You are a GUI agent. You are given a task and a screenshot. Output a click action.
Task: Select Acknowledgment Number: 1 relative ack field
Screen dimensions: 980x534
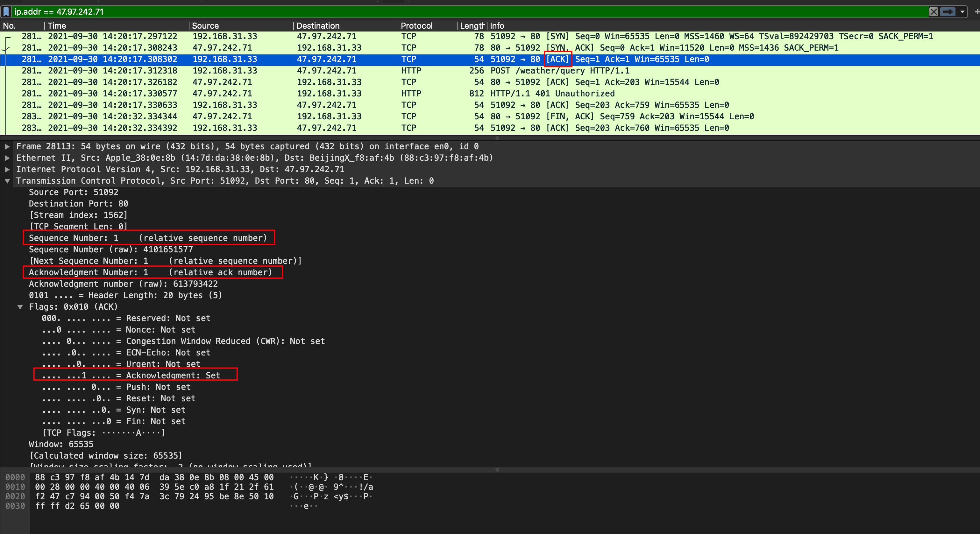[x=151, y=272]
